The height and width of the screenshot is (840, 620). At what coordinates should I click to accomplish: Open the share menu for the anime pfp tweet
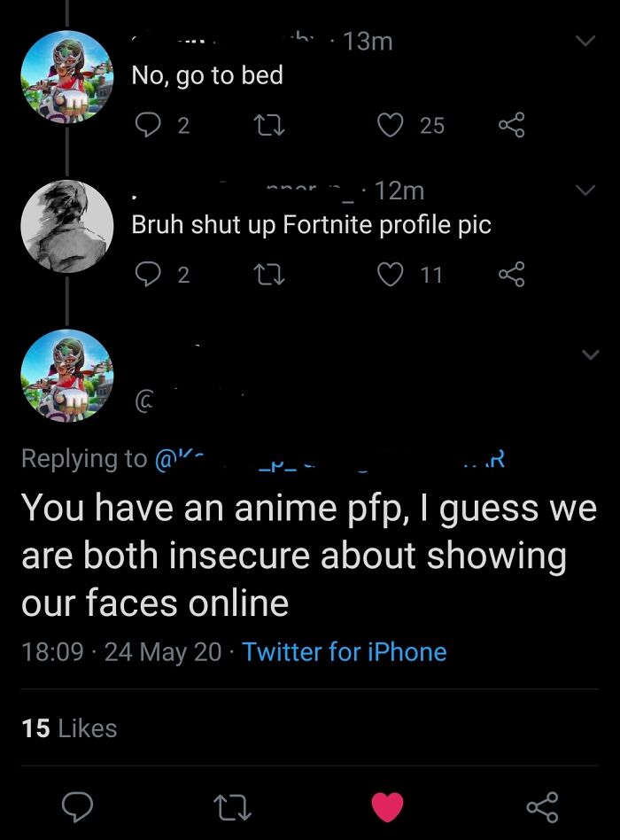click(x=543, y=808)
